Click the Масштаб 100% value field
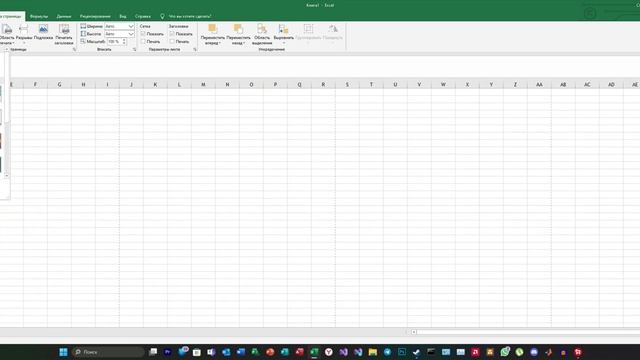This screenshot has height=360, width=640. (x=114, y=41)
